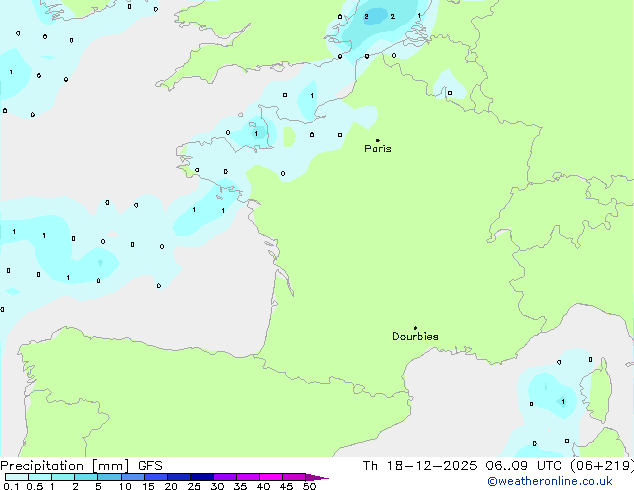The image size is (634, 490).
Task: Pick the legend swatch between 20 and 25
Action: (178, 477)
